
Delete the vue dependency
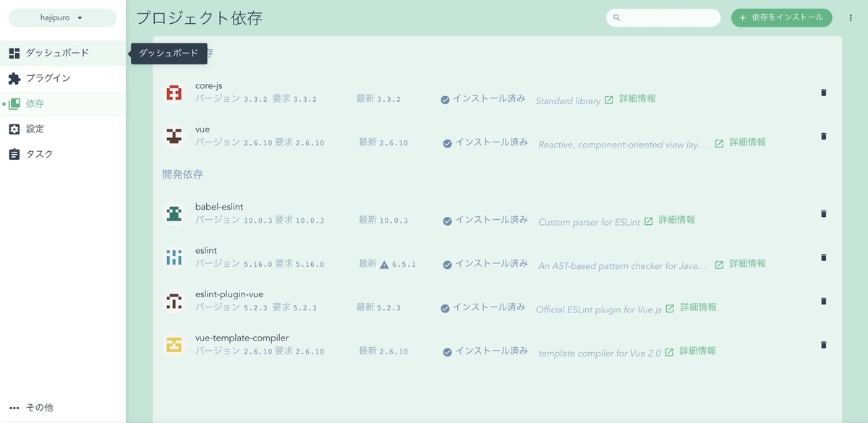coord(823,136)
